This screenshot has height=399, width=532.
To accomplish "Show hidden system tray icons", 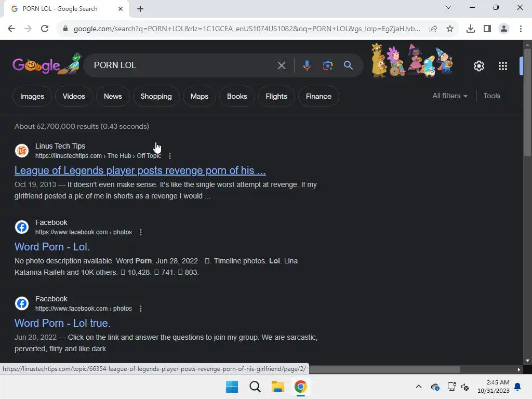I will tap(419, 387).
